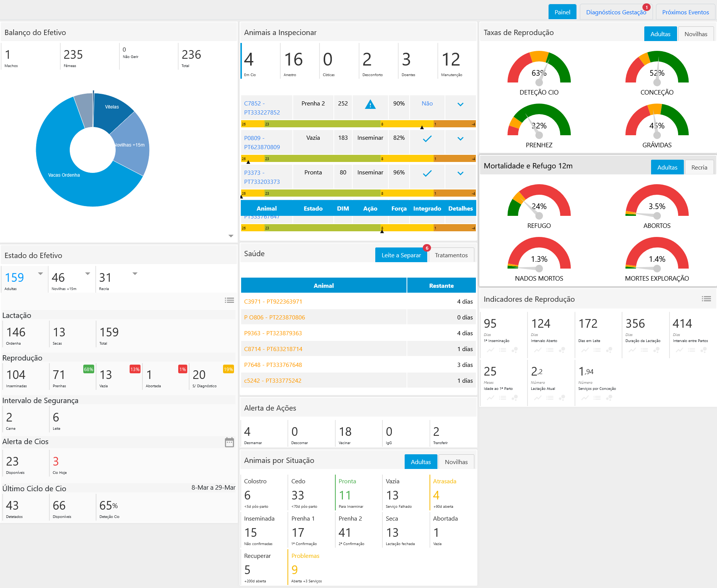Image resolution: width=717 pixels, height=588 pixels.
Task: Click the Próximos Eventos button
Action: click(x=685, y=12)
